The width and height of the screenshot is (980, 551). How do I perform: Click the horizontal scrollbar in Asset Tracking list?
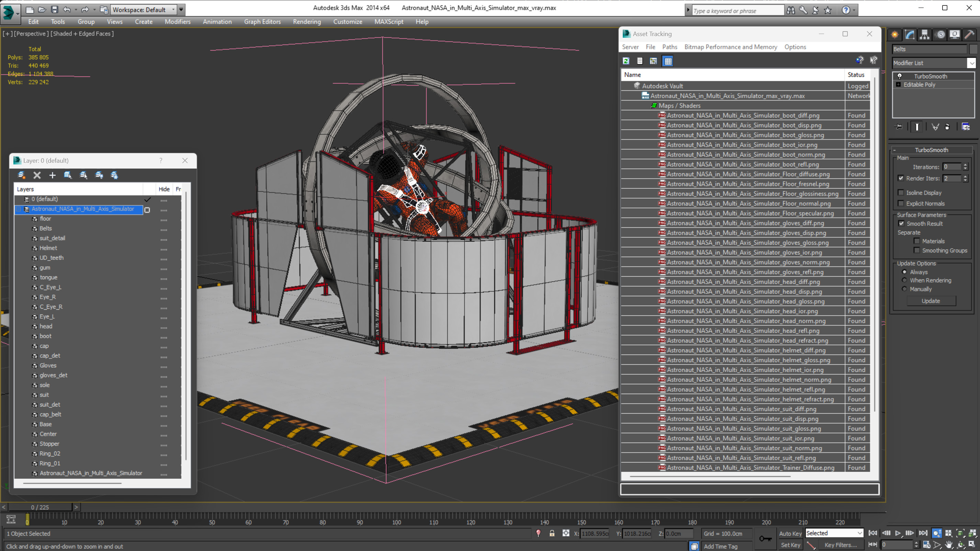(x=710, y=476)
